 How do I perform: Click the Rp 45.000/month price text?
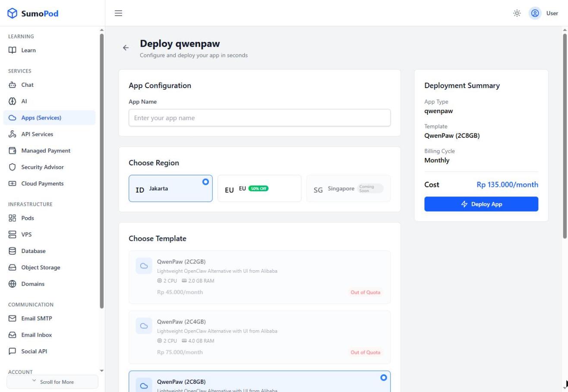tap(180, 292)
